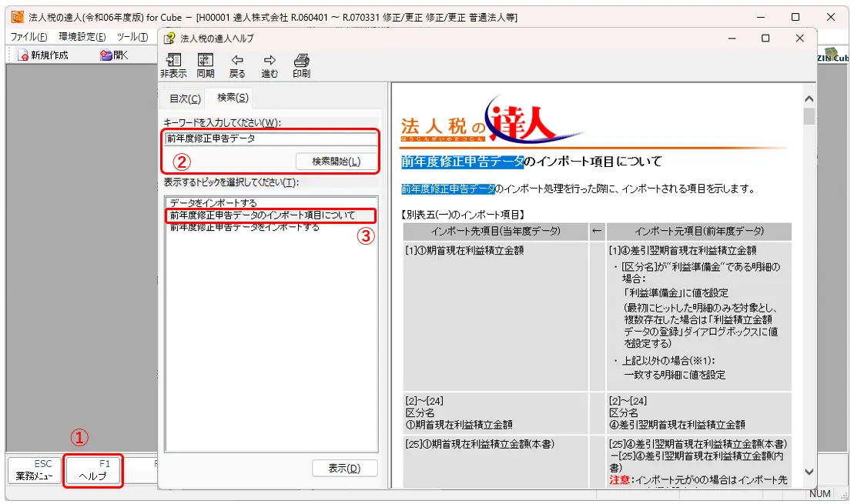Click the ESC 業務メニュー function key button
The height and width of the screenshot is (504, 854).
tap(35, 469)
